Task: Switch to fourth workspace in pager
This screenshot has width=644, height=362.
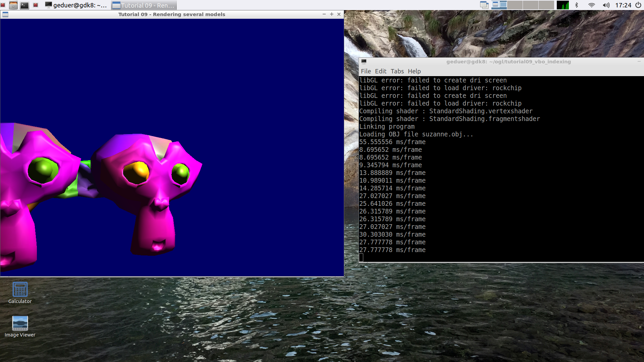Action: pyautogui.click(x=546, y=5)
